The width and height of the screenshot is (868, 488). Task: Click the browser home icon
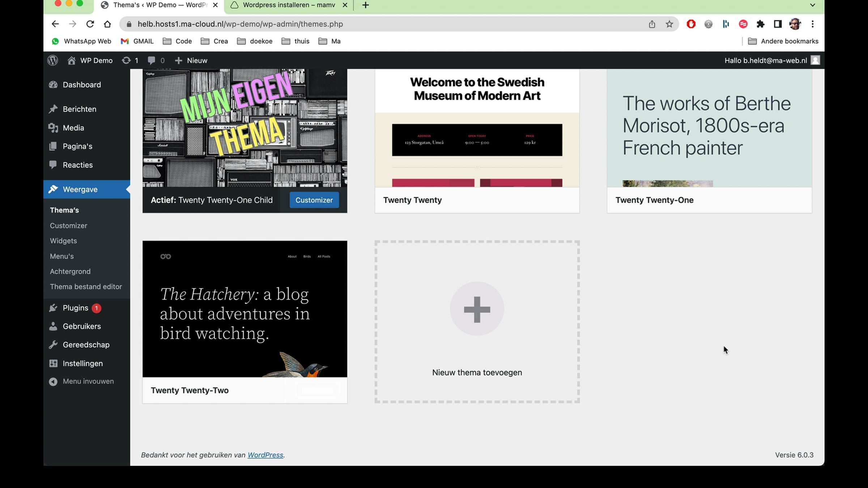(x=107, y=24)
